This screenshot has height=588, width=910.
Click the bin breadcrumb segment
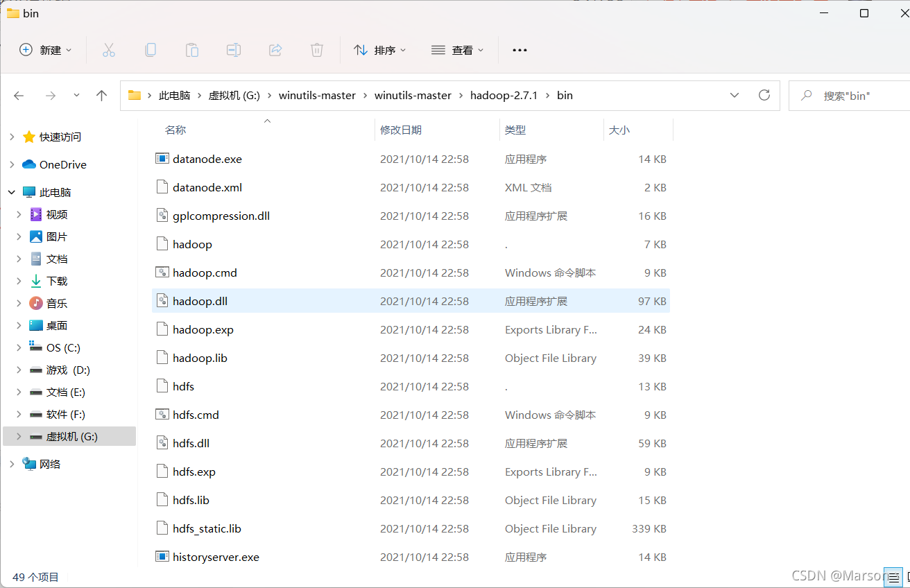pos(565,96)
